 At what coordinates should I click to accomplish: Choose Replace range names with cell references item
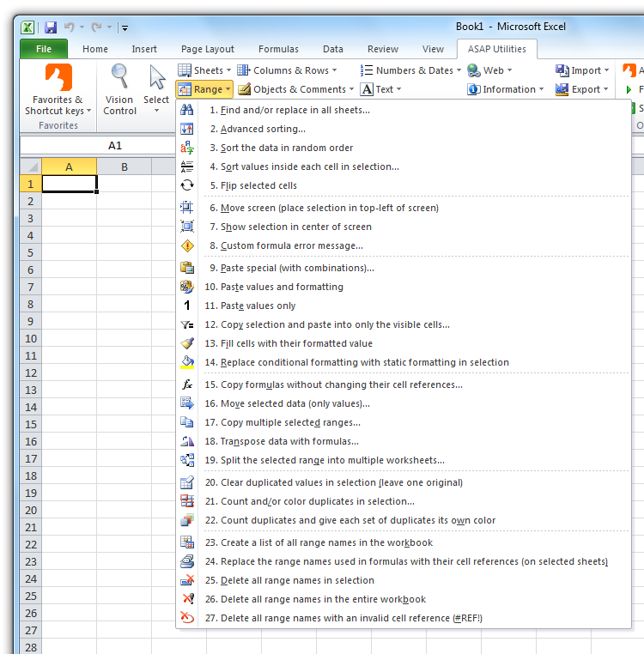coord(404,561)
